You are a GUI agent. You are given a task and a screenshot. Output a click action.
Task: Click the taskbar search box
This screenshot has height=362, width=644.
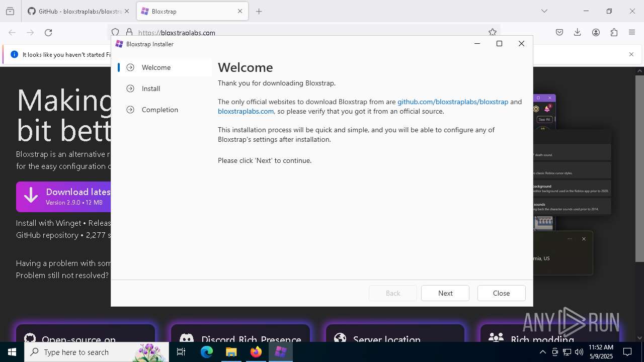tap(97, 352)
